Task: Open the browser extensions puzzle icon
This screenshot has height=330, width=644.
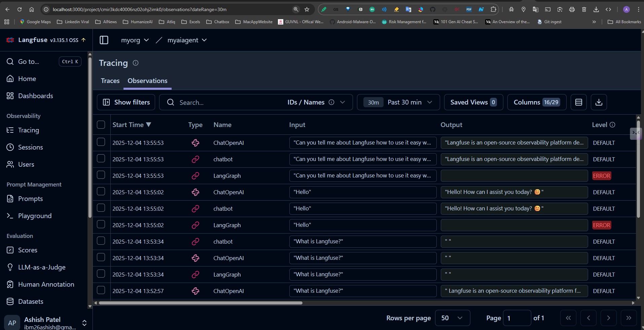Action: point(493,9)
